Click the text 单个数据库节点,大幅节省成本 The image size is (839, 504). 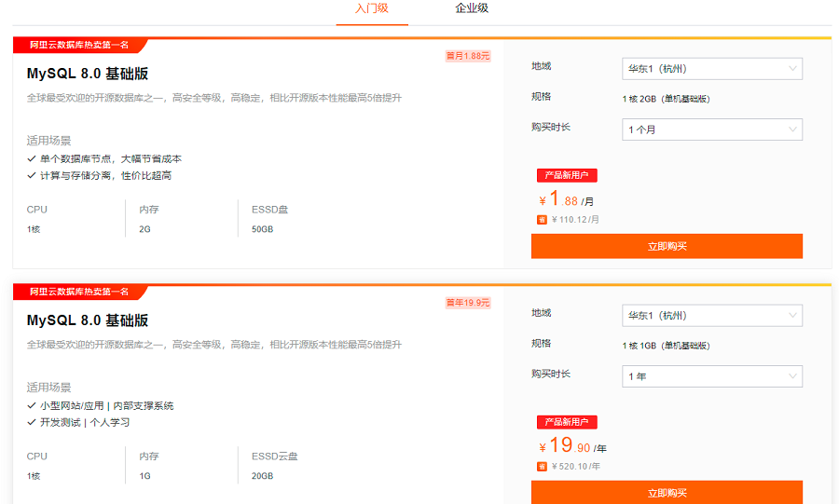point(111,158)
